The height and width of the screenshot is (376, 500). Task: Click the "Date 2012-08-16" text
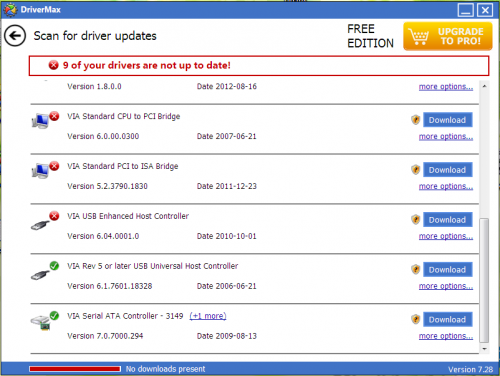(x=227, y=86)
